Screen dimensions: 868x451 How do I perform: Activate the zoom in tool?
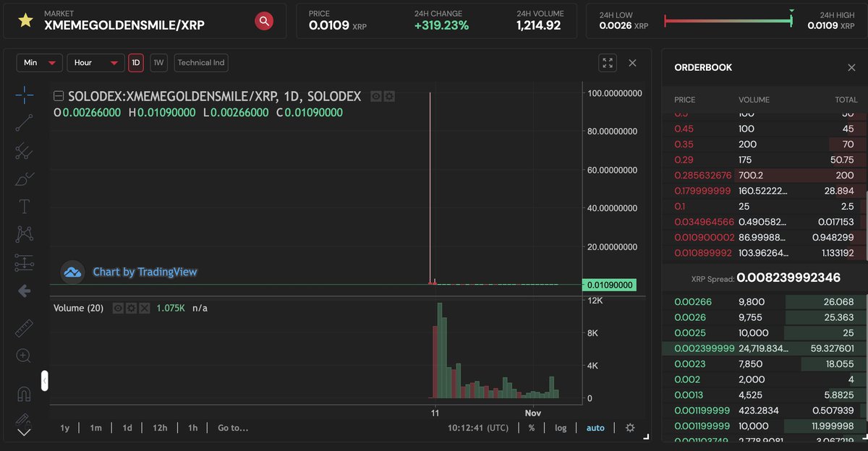[x=24, y=356]
